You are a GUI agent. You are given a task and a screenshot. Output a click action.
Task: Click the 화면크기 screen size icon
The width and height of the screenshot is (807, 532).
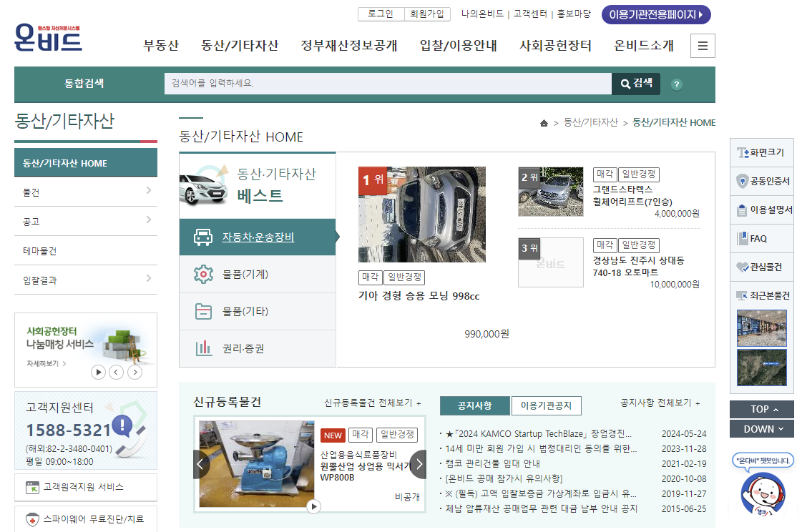[760, 152]
